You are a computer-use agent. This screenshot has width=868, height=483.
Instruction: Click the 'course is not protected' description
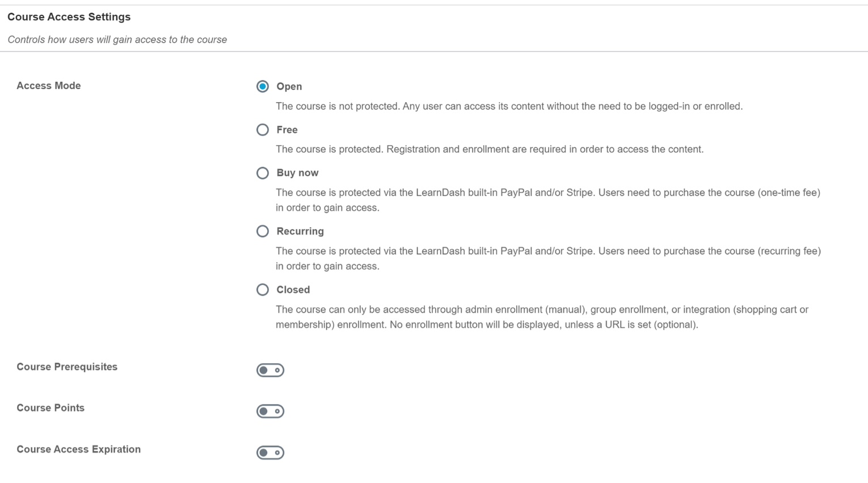(509, 106)
